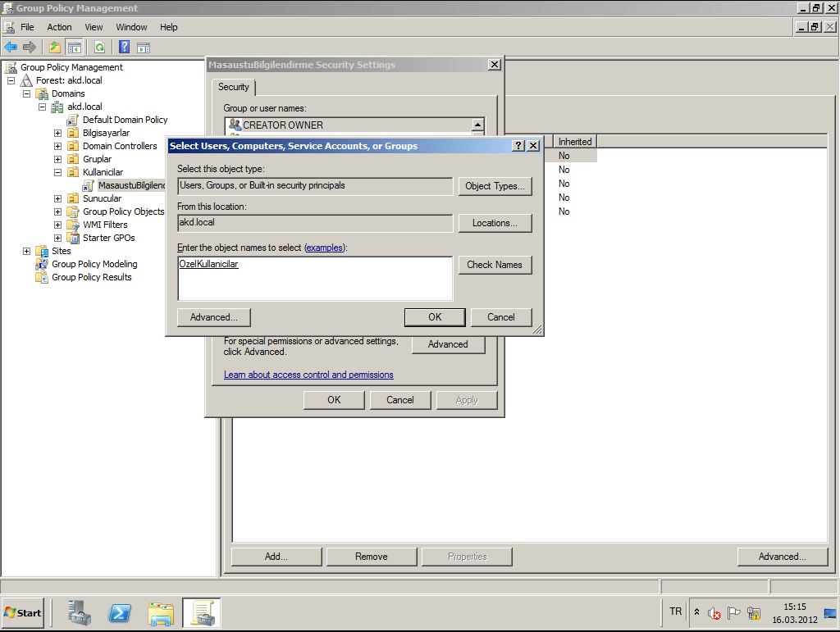Go back with the blue Back arrow
Screen dimensions: 840x632
tap(11, 47)
